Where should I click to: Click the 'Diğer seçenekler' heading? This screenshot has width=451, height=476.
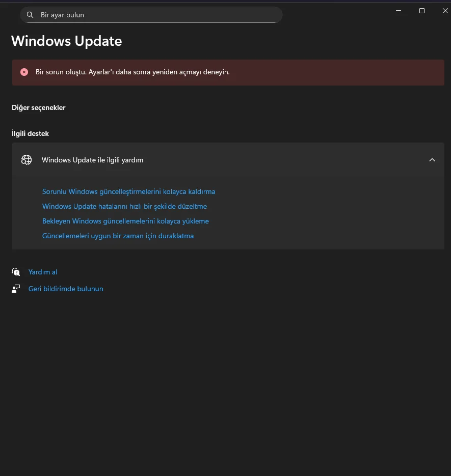click(x=39, y=108)
